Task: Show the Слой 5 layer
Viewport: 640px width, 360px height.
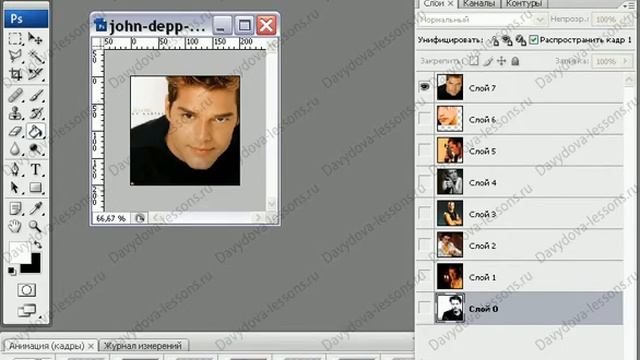Action: [424, 150]
